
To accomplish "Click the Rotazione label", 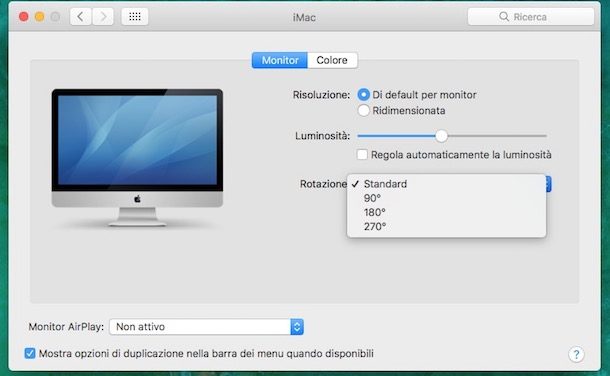I will pyautogui.click(x=323, y=184).
